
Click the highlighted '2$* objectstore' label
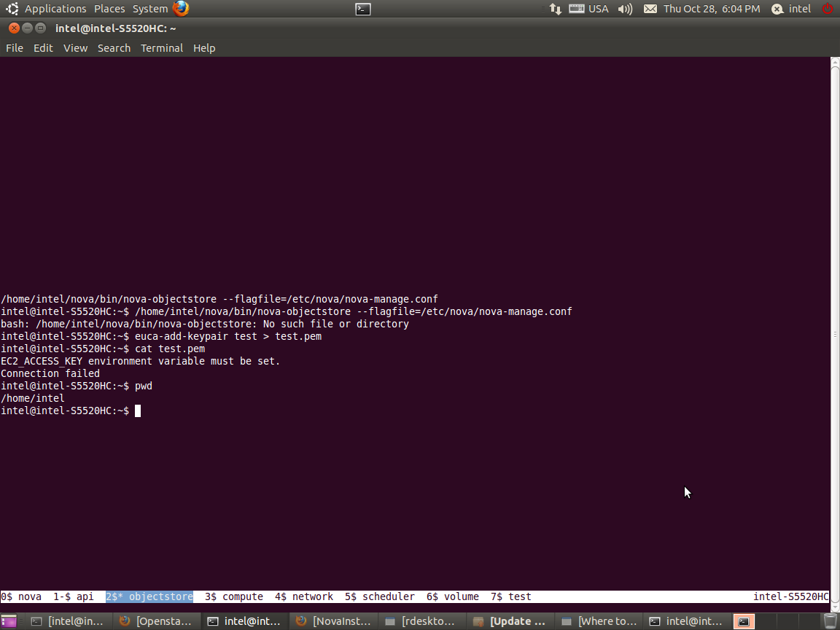coord(149,596)
